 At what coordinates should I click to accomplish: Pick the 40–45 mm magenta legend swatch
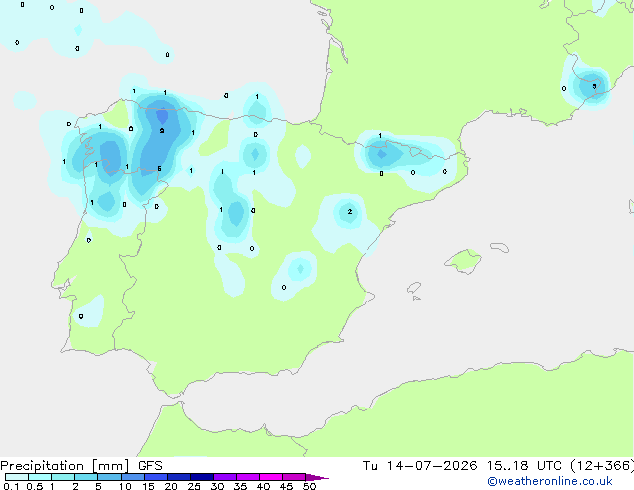tap(271, 477)
